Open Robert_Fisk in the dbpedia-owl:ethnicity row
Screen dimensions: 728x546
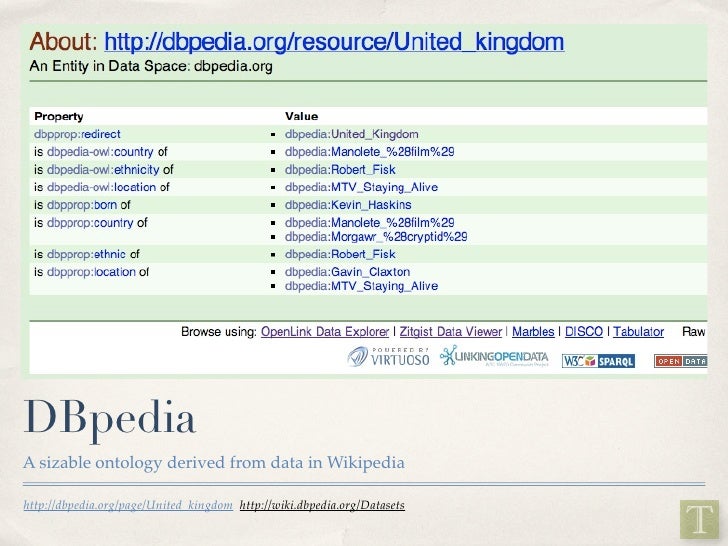click(340, 169)
